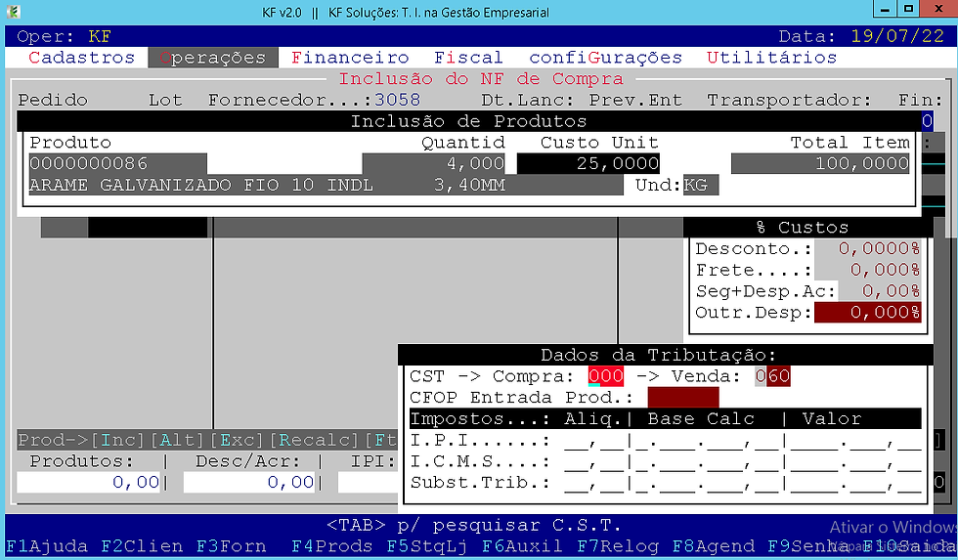The height and width of the screenshot is (560, 958).
Task: Click F1Ajuda in the function key bar
Action: [x=47, y=546]
